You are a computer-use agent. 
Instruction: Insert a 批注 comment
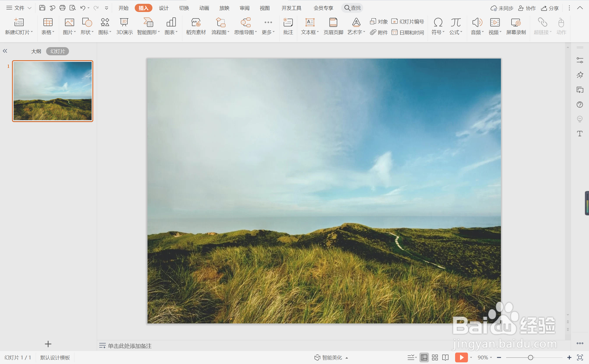click(x=288, y=26)
